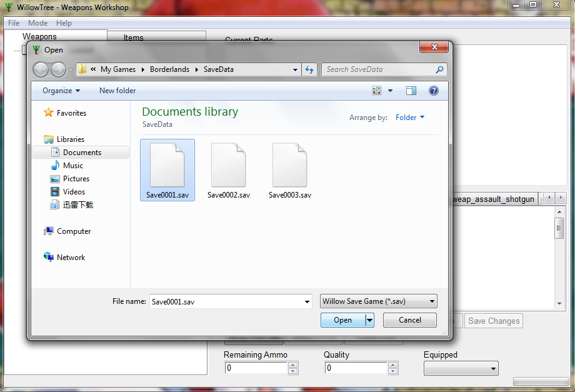Open the Arrange by Folder dropdown
575x392 pixels.
pos(409,118)
